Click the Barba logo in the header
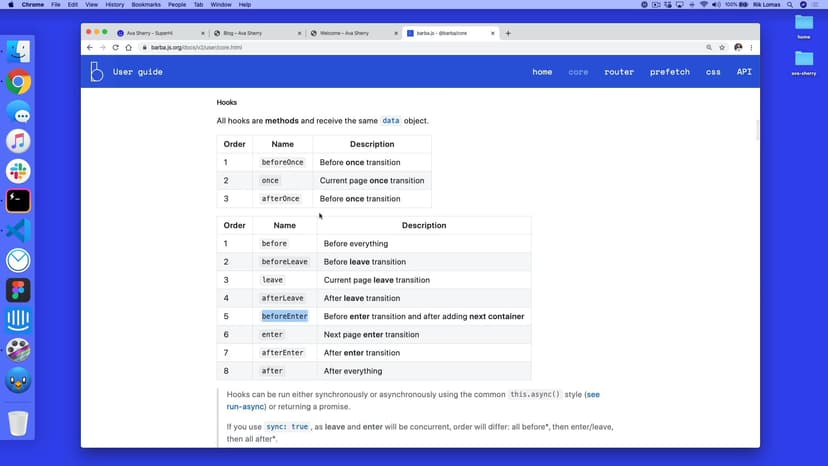The image size is (828, 466). (x=97, y=72)
